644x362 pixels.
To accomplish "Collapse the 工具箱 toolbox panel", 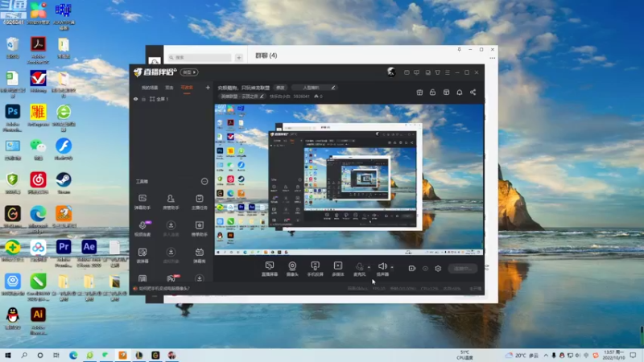I will tap(204, 182).
